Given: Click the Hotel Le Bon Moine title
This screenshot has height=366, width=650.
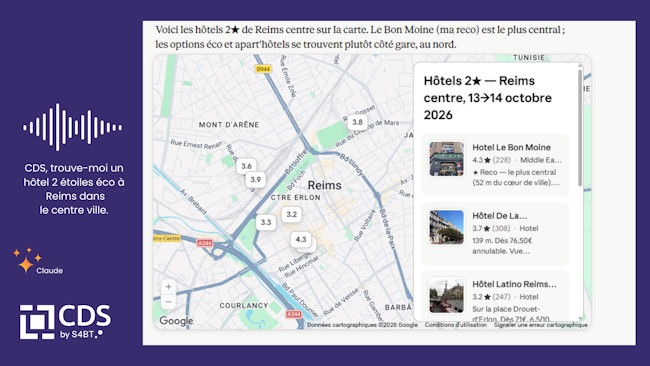Looking at the screenshot, I should [512, 147].
